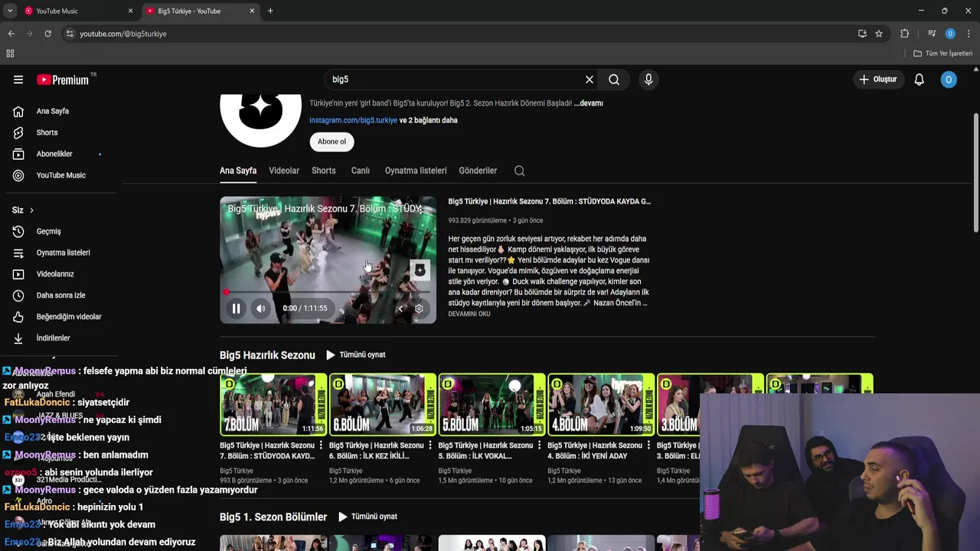The width and height of the screenshot is (980, 551).
Task: Open options menu for 6. Bölüm video
Action: (x=430, y=445)
